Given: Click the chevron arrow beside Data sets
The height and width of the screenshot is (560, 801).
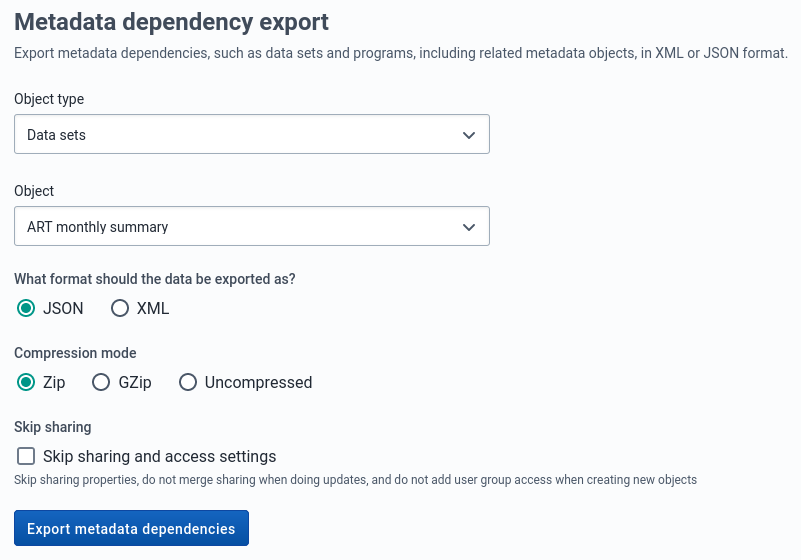Looking at the screenshot, I should coord(469,135).
